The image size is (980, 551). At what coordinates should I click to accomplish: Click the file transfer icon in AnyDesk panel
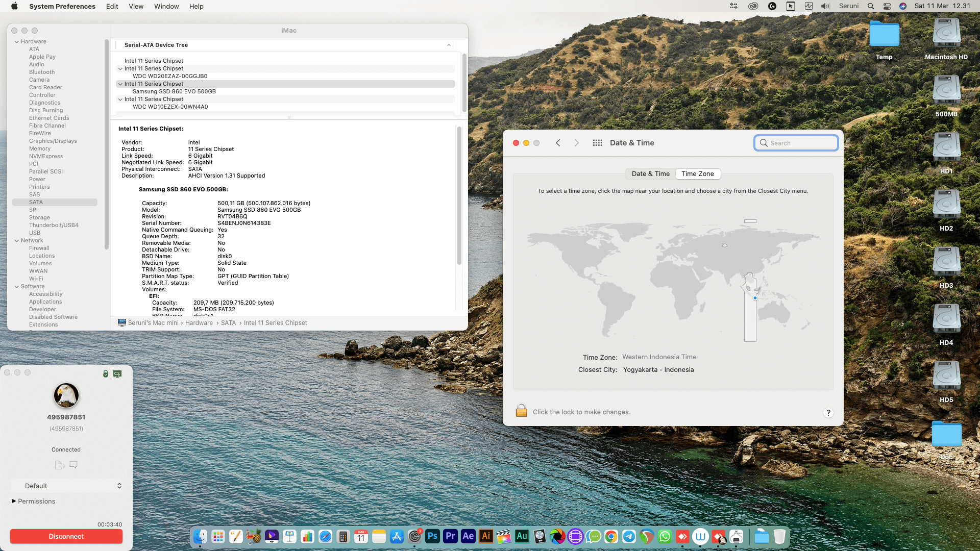[x=60, y=465]
